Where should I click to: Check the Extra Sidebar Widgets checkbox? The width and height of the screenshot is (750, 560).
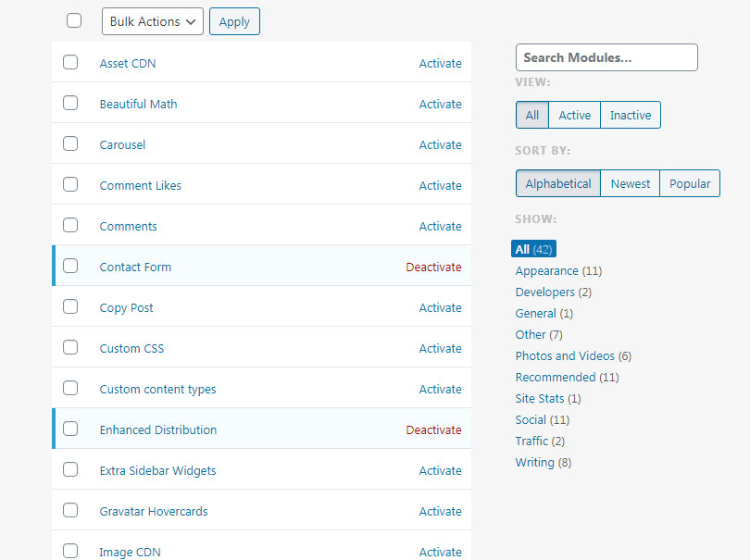[70, 469]
